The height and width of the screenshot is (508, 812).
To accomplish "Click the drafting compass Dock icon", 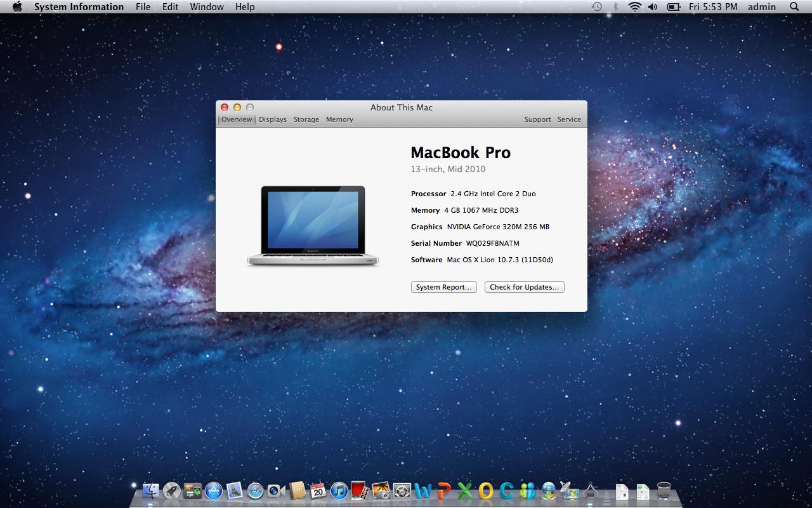I will (590, 491).
